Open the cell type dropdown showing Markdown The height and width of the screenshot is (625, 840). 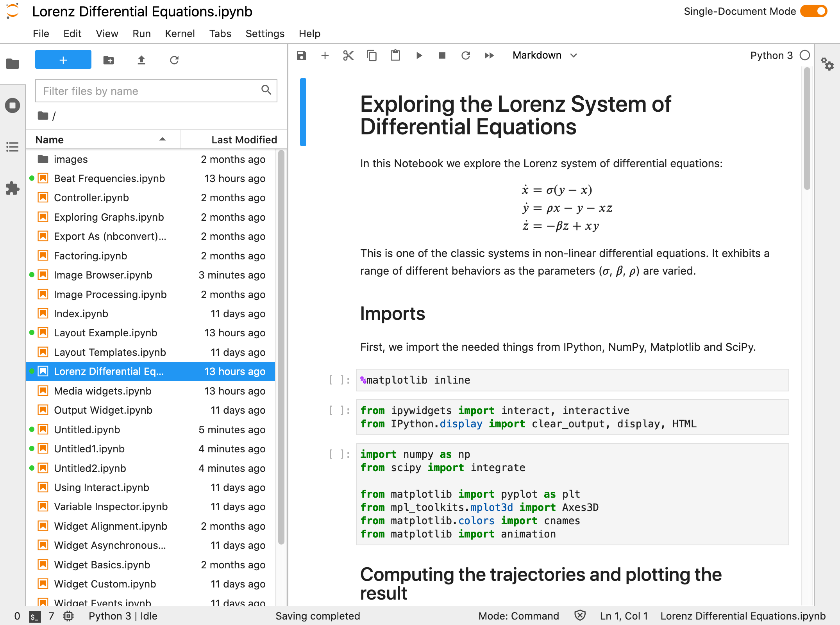point(544,55)
